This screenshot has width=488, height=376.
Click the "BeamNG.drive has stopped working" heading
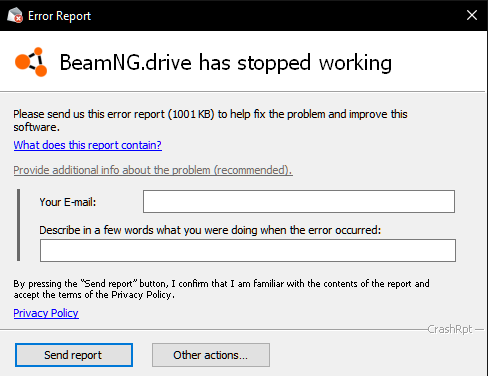click(226, 63)
